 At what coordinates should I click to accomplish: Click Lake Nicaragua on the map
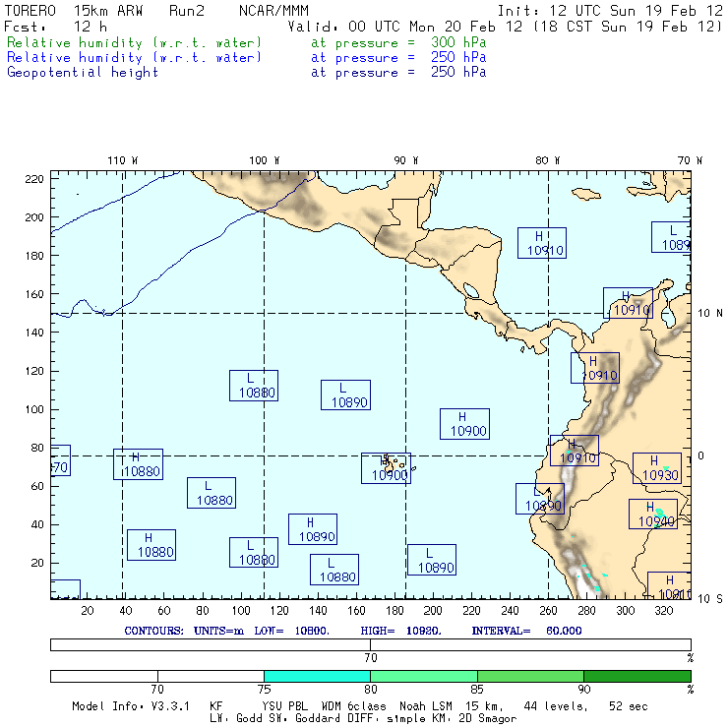coord(471,290)
